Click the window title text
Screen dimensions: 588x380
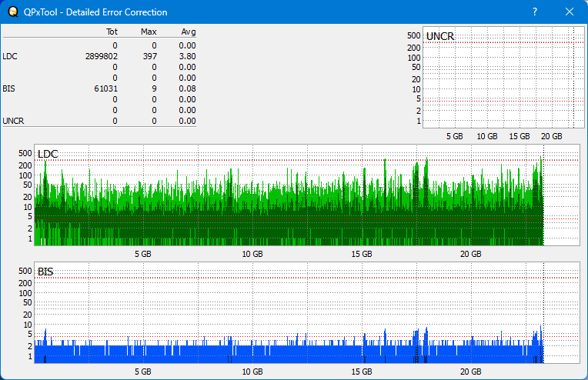coord(95,12)
